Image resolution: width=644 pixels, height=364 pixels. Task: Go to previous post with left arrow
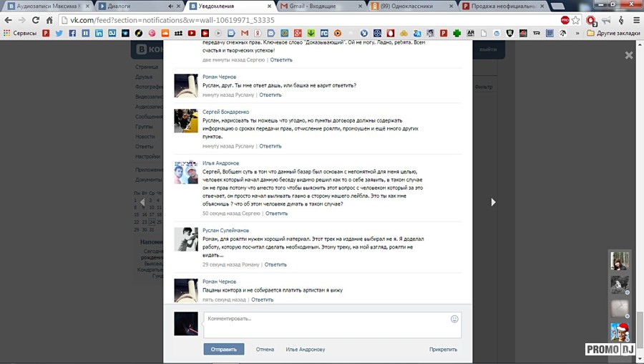[x=142, y=202]
